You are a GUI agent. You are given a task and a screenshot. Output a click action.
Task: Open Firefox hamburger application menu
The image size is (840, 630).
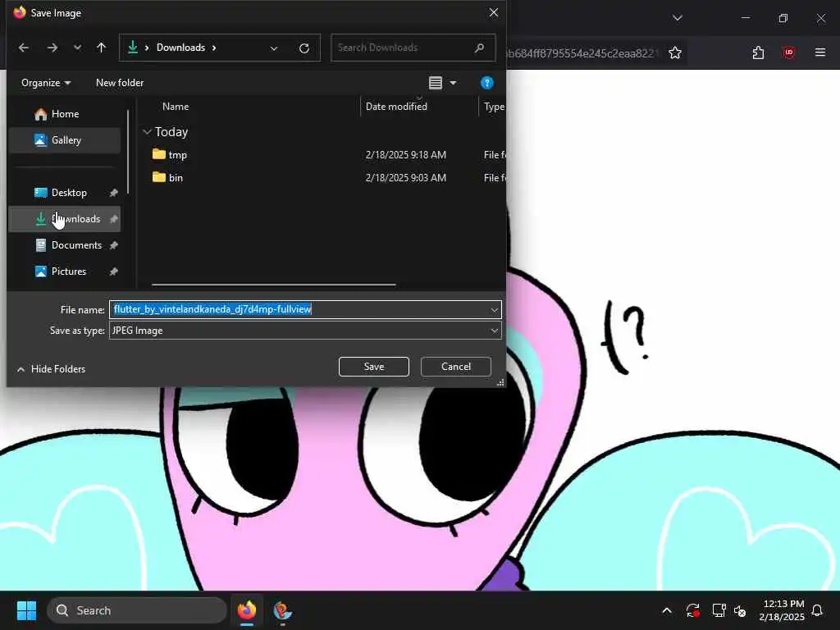[820, 52]
